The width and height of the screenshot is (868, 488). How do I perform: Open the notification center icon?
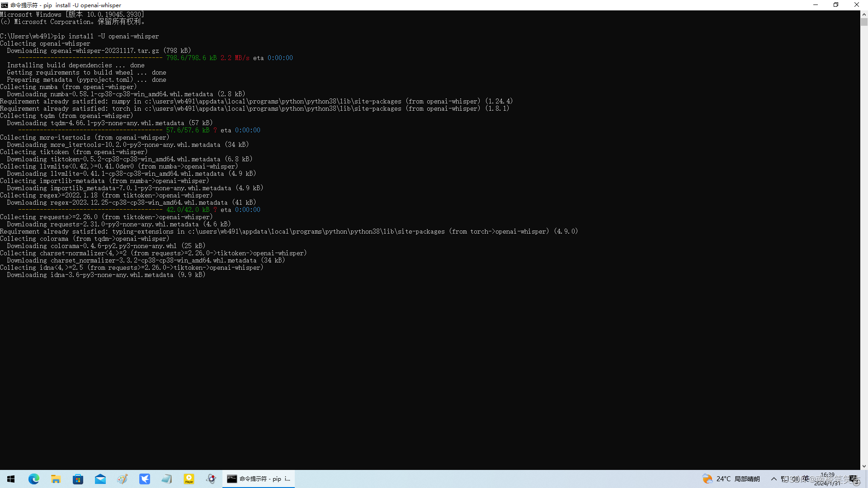coord(854,479)
